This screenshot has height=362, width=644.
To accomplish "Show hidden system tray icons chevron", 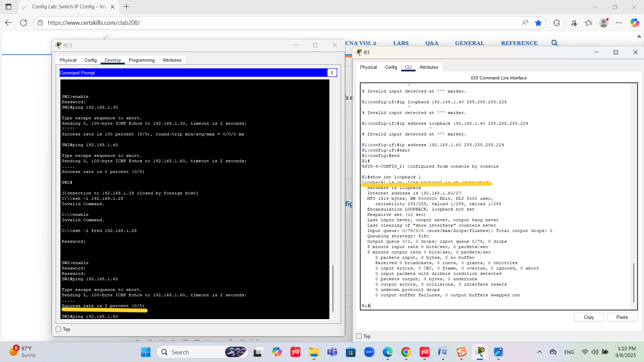I will [x=539, y=352].
